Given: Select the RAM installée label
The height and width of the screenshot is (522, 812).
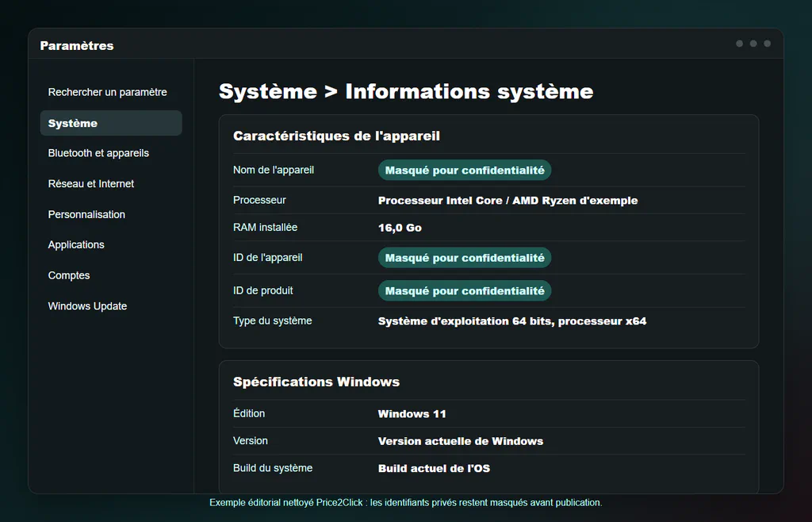Looking at the screenshot, I should point(265,228).
